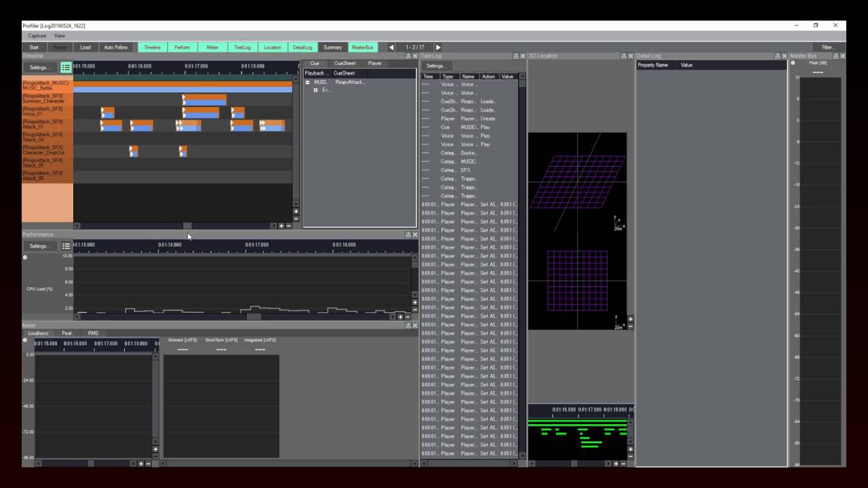Open the Capture menu
This screenshot has height=488, width=868.
tap(37, 35)
